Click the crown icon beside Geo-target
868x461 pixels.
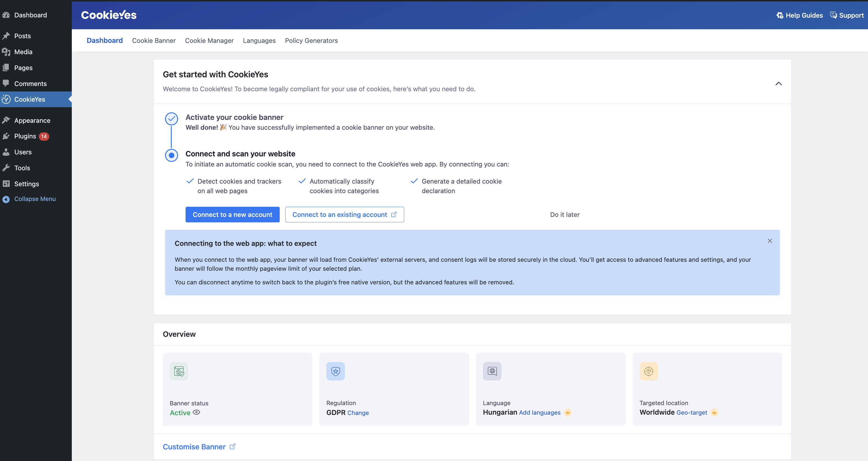714,412
